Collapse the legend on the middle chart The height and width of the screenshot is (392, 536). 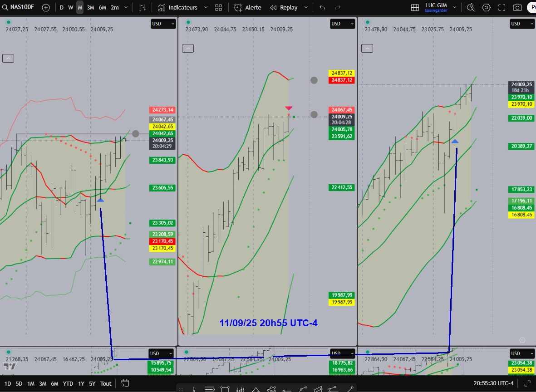click(x=188, y=48)
